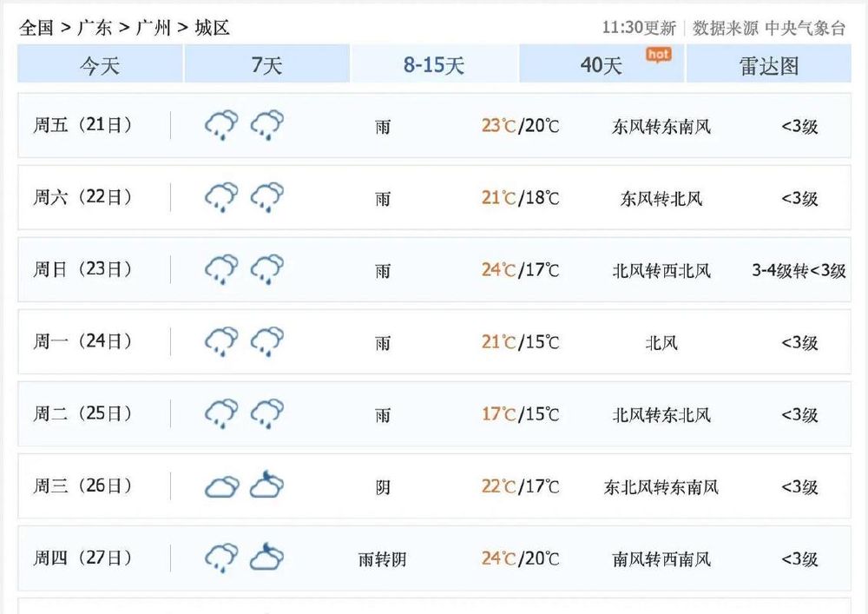Screen dimensions: 868x614
Task: Click the daytime rain icon for 周四 27日
Action: tap(221, 558)
